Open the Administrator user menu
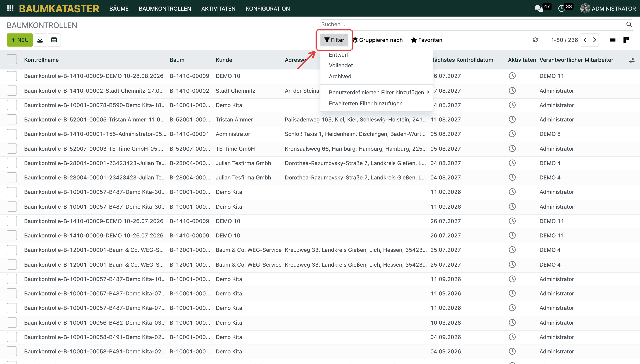This screenshot has width=640, height=364. click(x=608, y=8)
